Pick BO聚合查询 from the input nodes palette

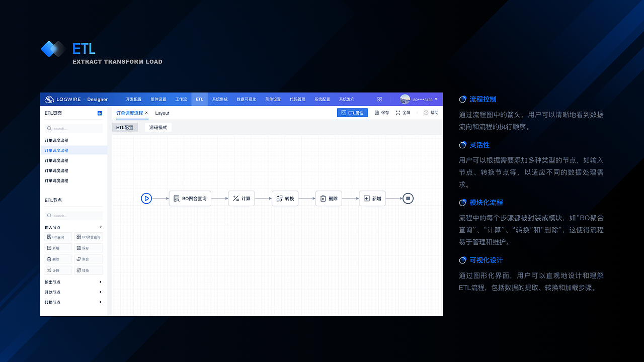[89, 237]
